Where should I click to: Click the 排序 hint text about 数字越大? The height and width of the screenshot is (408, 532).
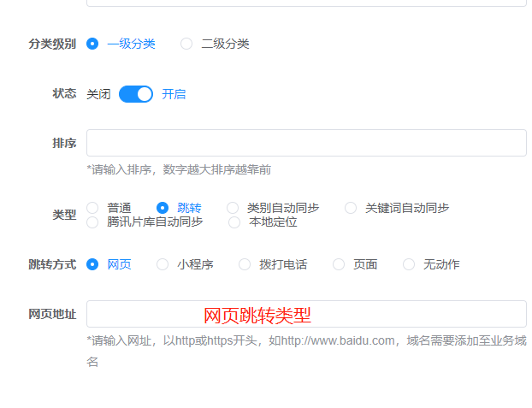[179, 169]
